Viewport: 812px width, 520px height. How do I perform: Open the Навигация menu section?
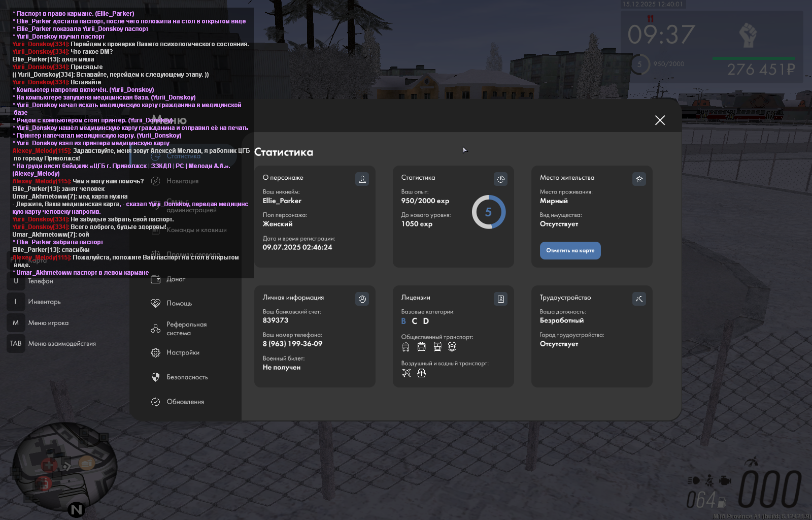(x=182, y=181)
